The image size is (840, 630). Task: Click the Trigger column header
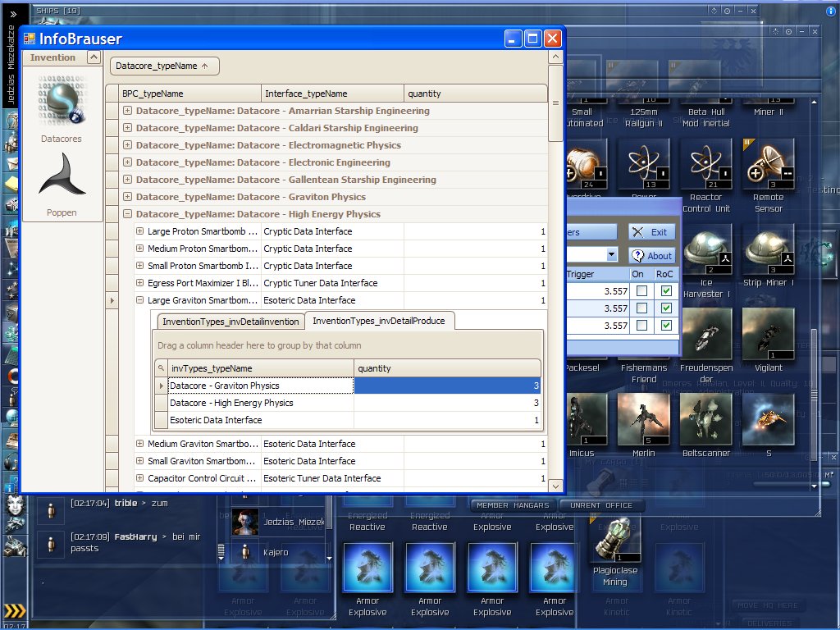click(x=597, y=274)
